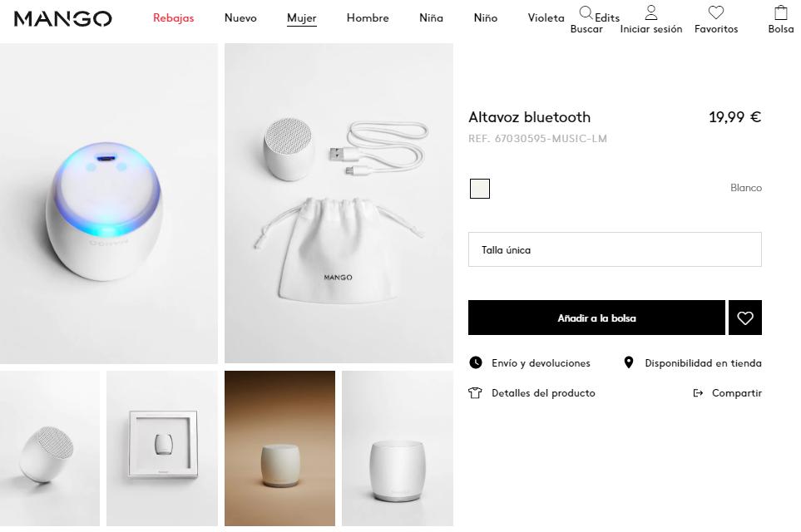Open the Bolsa shopping bag icon
801x532 pixels.
click(x=780, y=12)
